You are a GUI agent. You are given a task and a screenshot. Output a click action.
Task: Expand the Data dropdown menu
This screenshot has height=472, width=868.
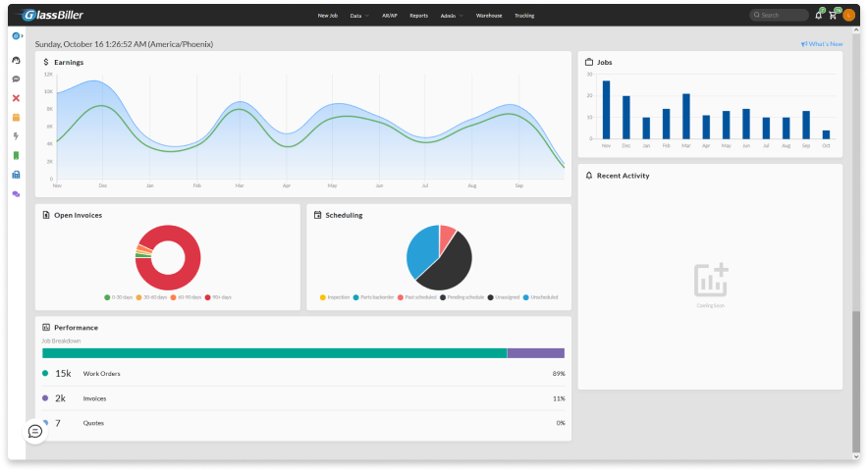359,16
